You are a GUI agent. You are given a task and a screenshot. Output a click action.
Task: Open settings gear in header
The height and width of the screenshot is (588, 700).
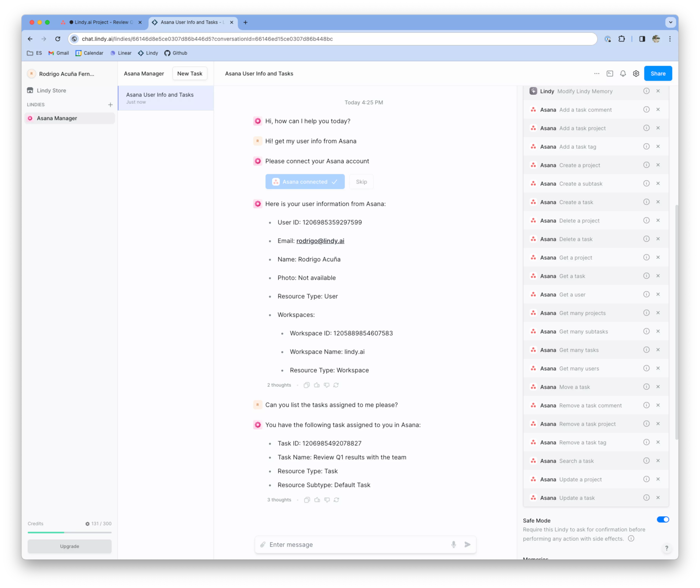click(636, 74)
